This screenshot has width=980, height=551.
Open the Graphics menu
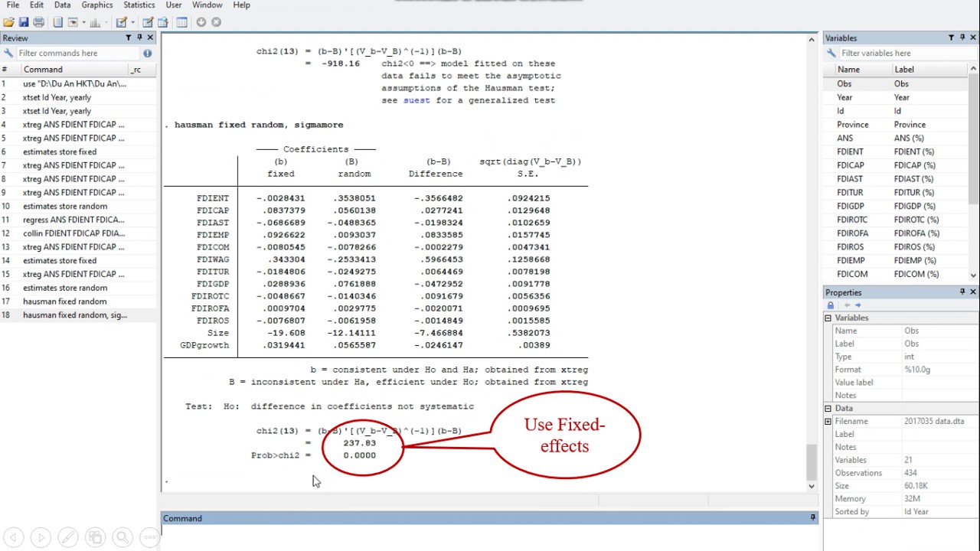point(97,5)
